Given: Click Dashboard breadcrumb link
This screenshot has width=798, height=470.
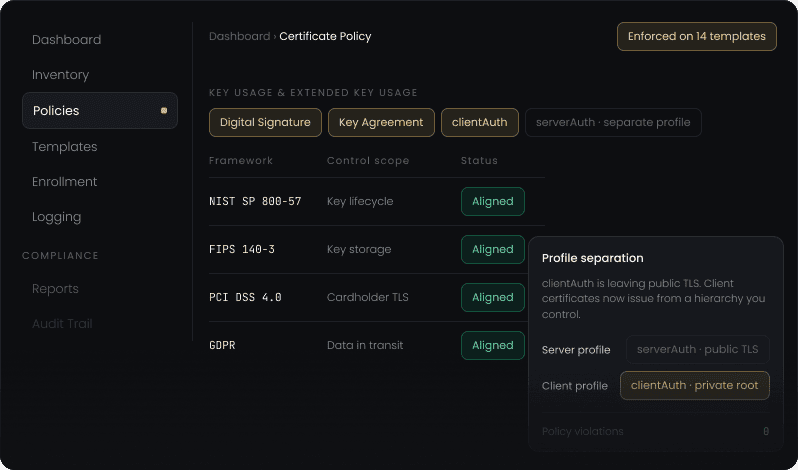Looking at the screenshot, I should pos(240,37).
